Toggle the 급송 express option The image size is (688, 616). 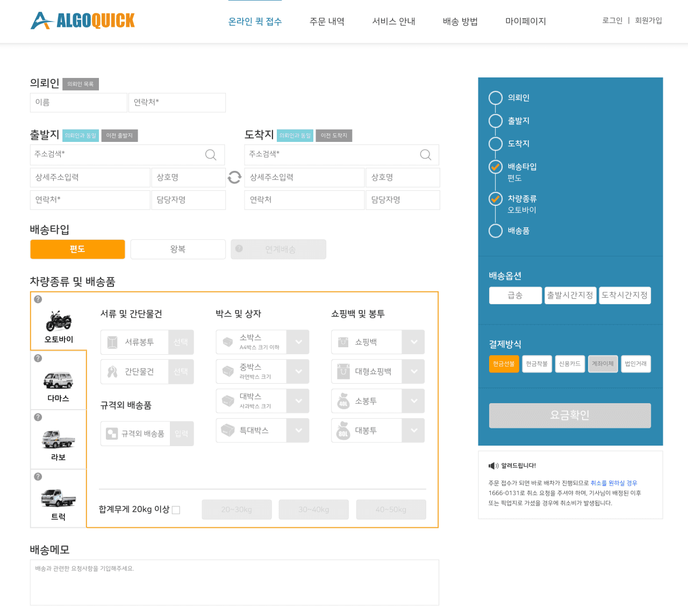pos(515,295)
